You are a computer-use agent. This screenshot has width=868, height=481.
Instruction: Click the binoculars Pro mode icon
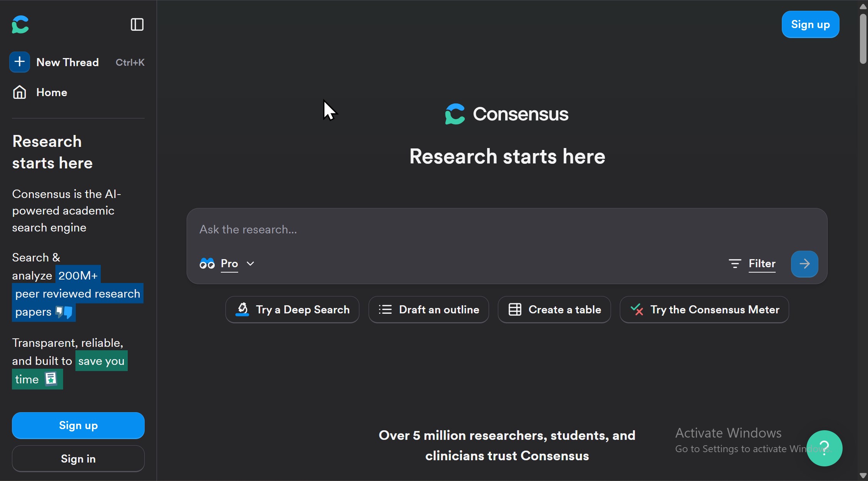(x=207, y=263)
